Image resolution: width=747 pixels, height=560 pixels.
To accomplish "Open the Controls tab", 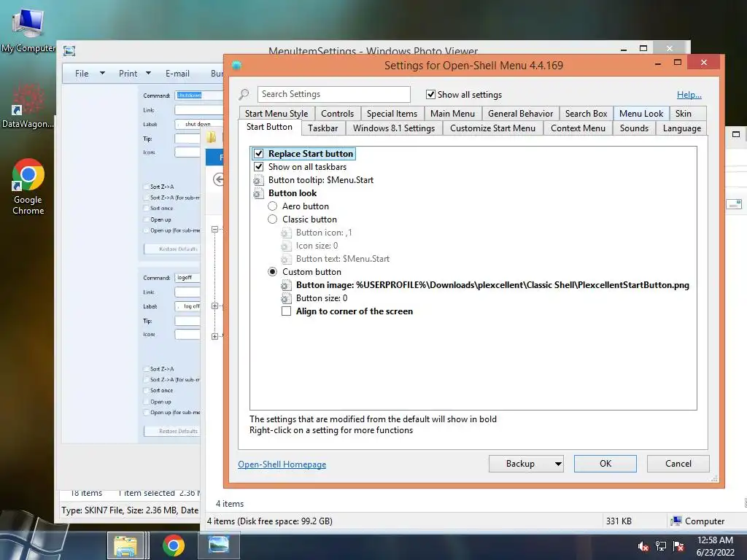I will point(337,114).
